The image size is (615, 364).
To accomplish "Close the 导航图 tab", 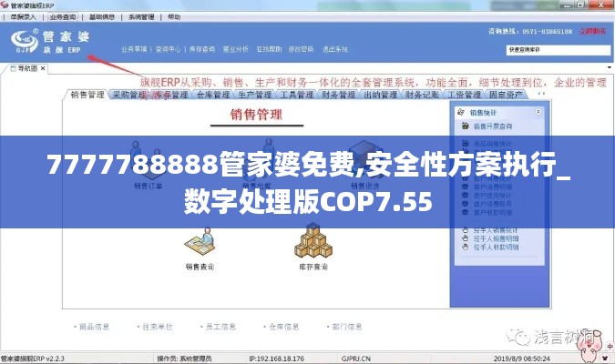I will point(43,68).
